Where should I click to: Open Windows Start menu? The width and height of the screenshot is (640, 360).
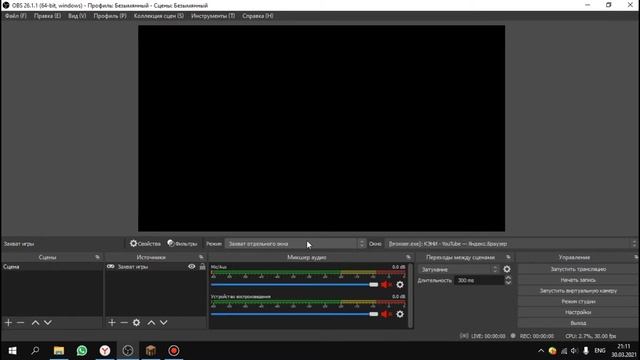tap(12, 351)
